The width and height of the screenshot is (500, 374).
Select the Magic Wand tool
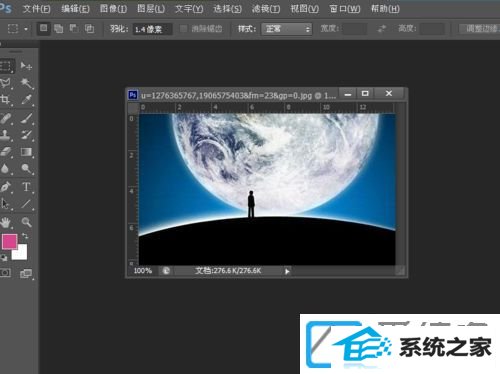26,83
